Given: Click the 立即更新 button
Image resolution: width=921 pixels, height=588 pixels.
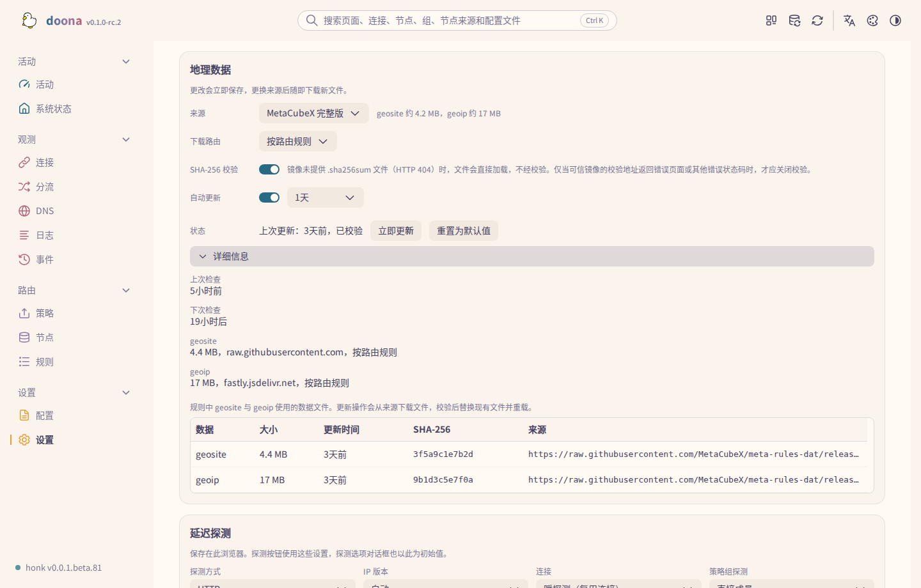Looking at the screenshot, I should pyautogui.click(x=396, y=231).
